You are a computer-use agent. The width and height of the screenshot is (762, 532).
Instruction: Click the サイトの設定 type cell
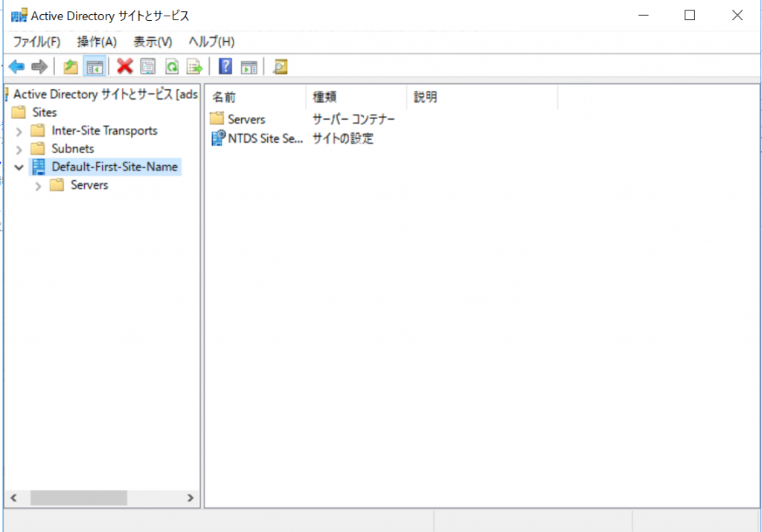[x=342, y=138]
